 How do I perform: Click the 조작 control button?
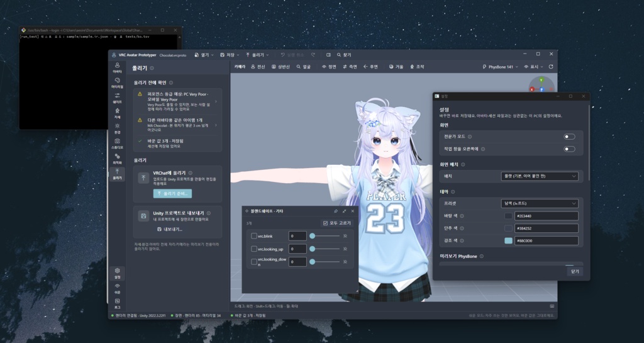pos(417,67)
